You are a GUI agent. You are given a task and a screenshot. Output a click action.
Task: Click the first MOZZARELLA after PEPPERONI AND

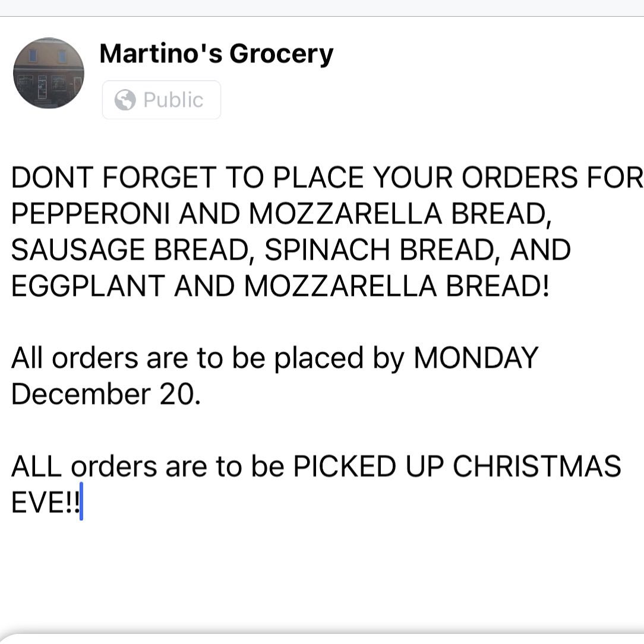click(x=346, y=214)
